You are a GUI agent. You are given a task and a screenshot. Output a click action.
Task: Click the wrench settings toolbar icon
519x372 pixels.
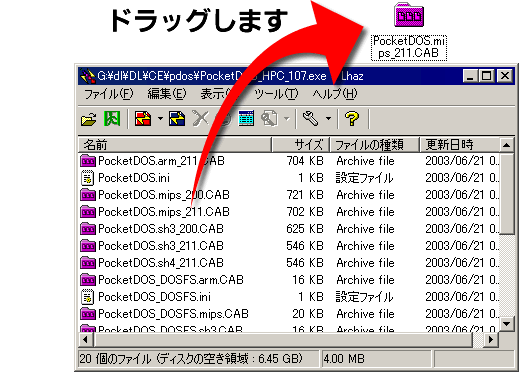click(x=310, y=119)
